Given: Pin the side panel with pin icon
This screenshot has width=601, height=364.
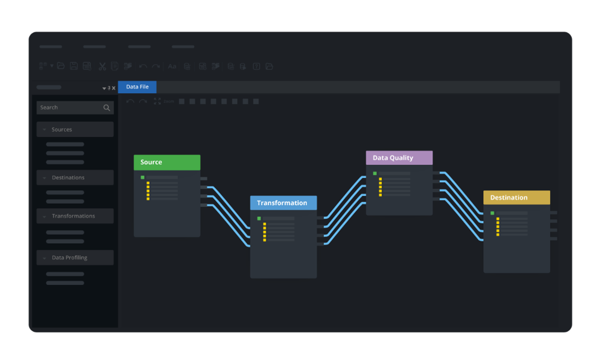Looking at the screenshot, I should [x=109, y=88].
